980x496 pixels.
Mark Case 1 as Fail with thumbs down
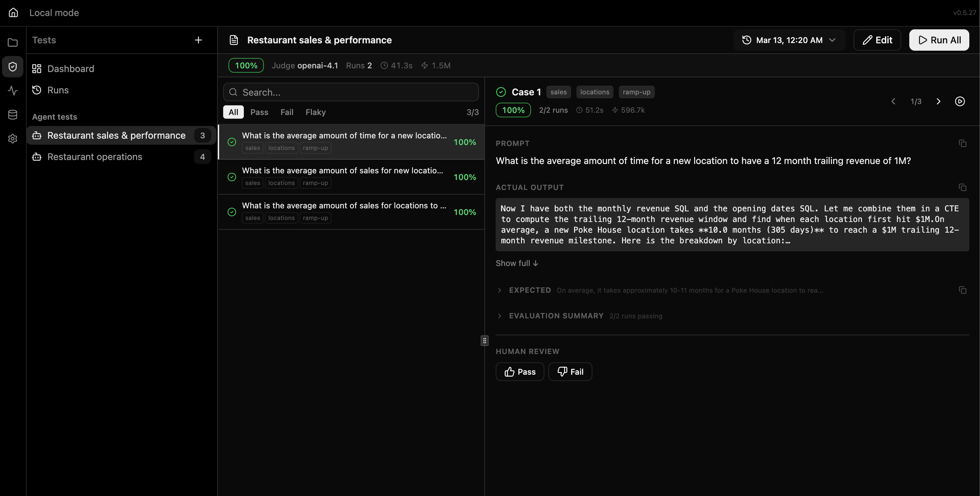[570, 371]
